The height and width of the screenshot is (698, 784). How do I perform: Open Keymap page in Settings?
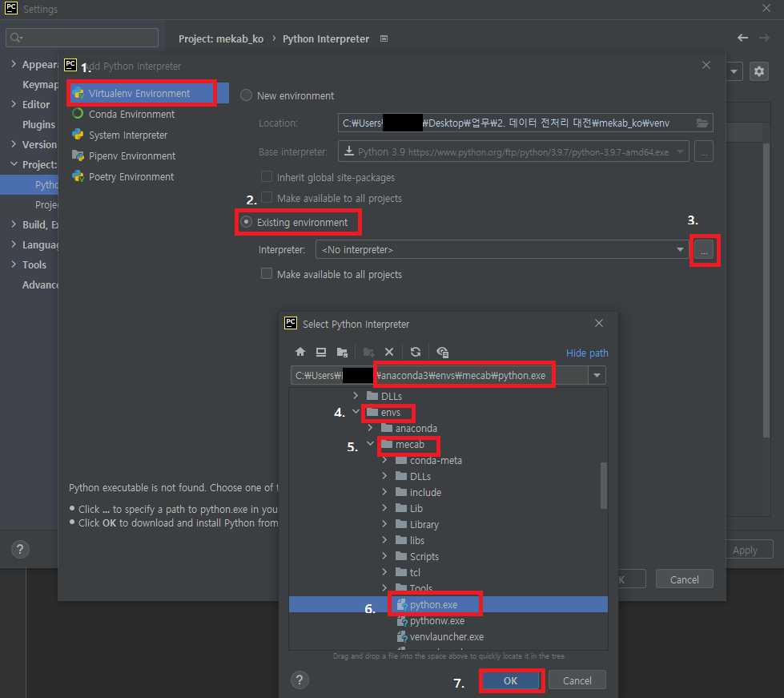click(40, 85)
